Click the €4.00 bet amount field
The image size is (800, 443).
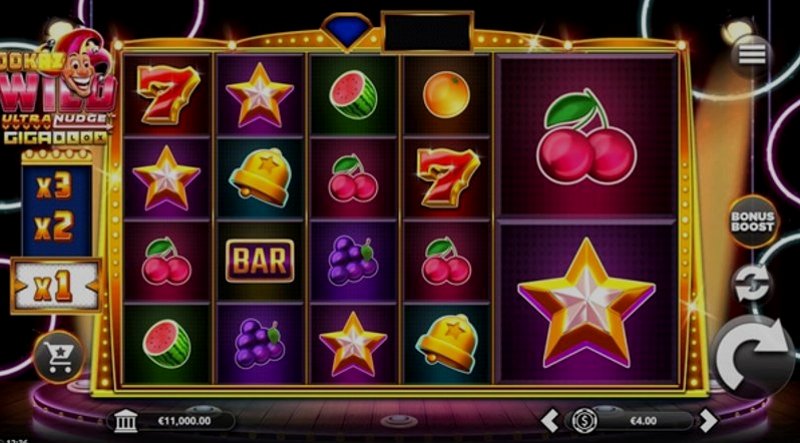pyautogui.click(x=643, y=421)
